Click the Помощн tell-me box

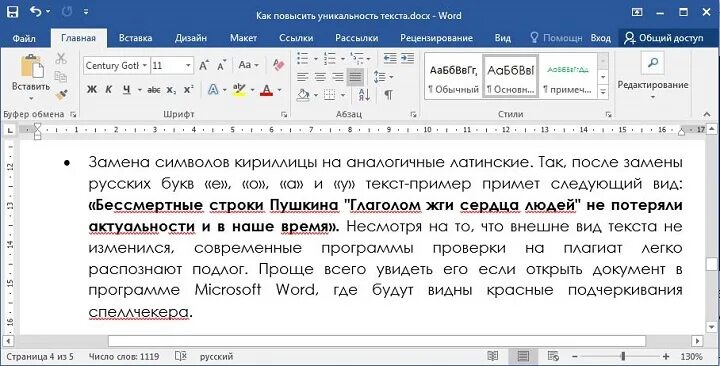tap(556, 38)
